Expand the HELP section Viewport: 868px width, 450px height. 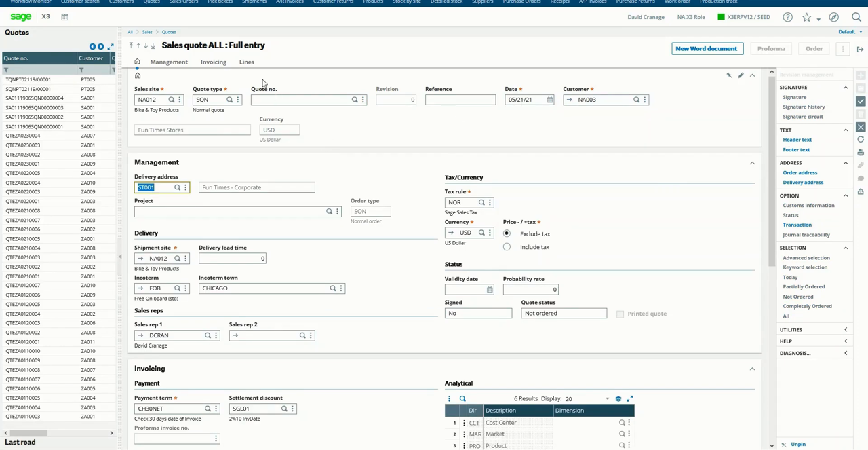pos(846,341)
